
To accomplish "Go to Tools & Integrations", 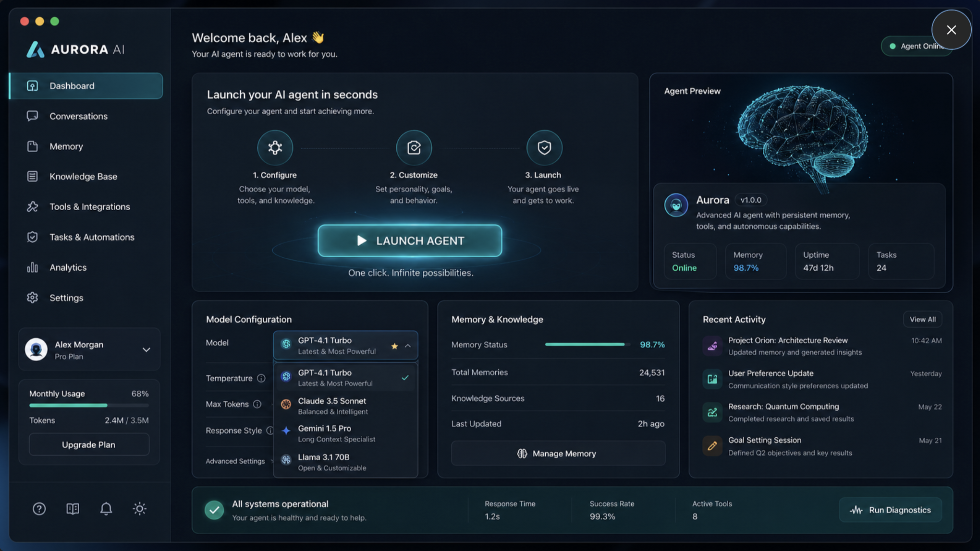I will pyautogui.click(x=89, y=206).
